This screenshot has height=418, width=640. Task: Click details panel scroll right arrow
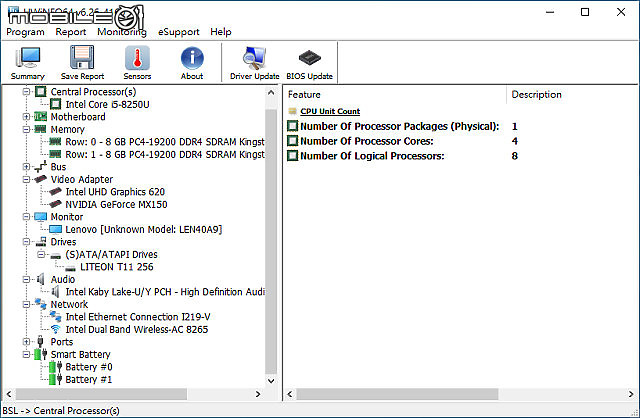[x=631, y=394]
